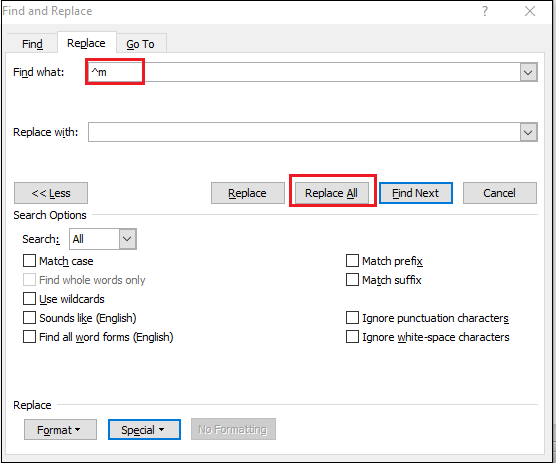Image resolution: width=556 pixels, height=463 pixels.
Task: Tick the Use wildcards checkbox
Action: coord(29,299)
